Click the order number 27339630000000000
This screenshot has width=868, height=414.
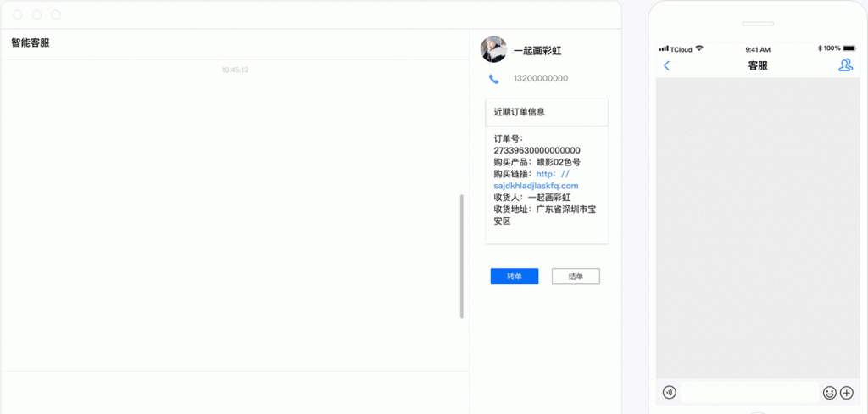[537, 150]
